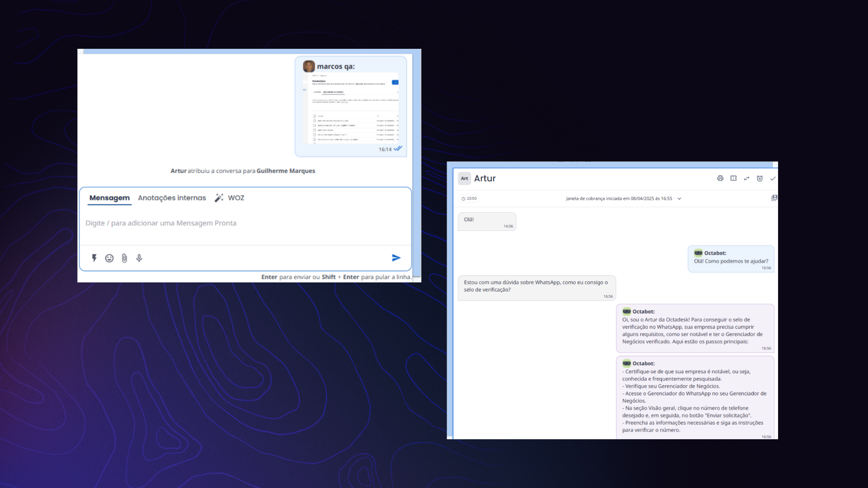Click the marcos qa profile picture
The width and height of the screenshot is (868, 488).
309,66
